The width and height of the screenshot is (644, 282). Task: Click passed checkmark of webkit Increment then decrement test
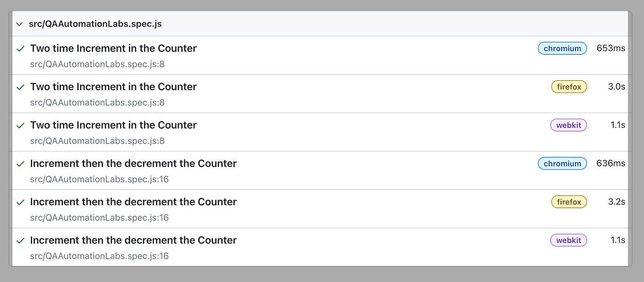20,241
